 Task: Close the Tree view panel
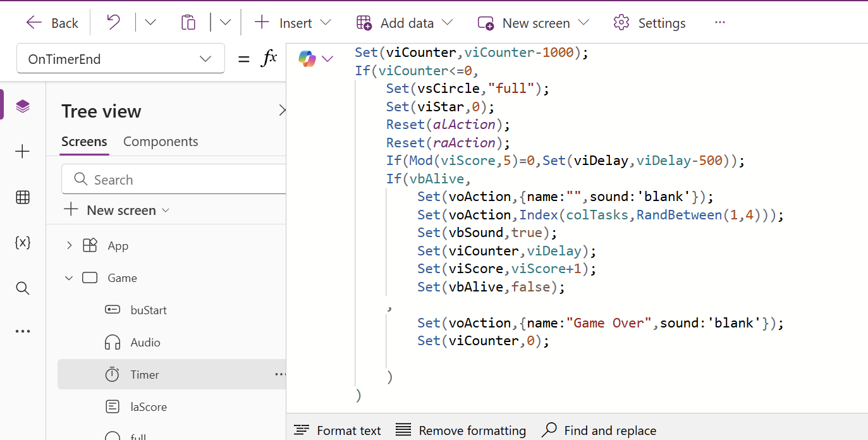click(x=282, y=111)
